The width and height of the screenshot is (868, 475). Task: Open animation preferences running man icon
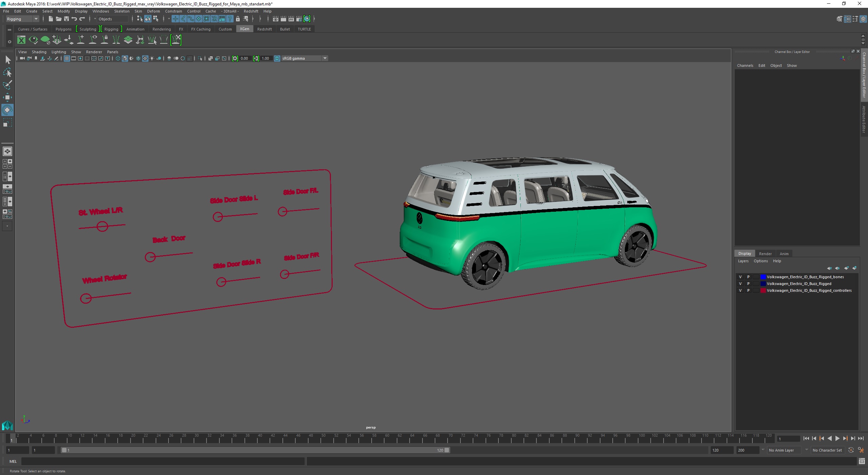(861, 450)
